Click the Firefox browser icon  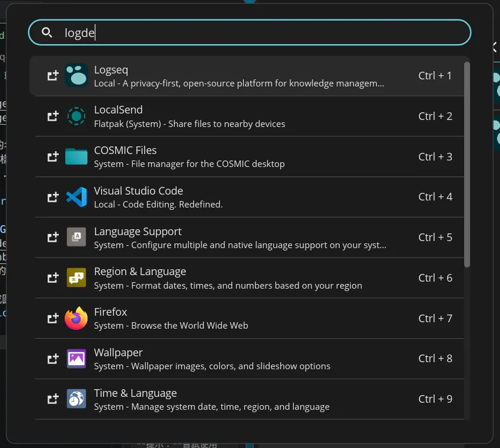(76, 318)
